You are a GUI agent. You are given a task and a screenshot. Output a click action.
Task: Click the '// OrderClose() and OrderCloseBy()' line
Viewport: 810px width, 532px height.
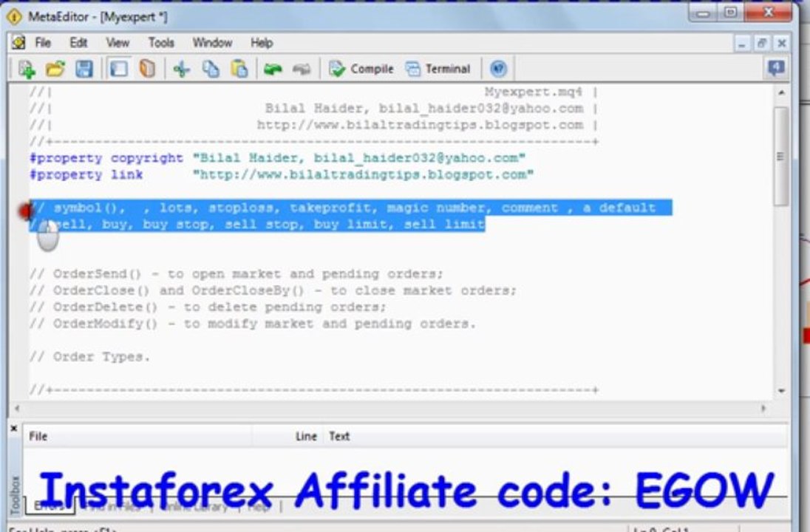(273, 290)
